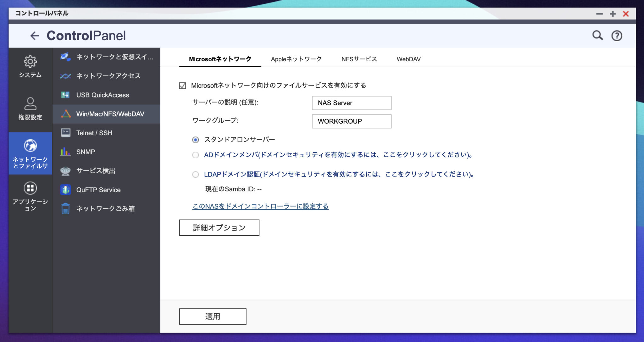Open the システム settings section
The height and width of the screenshot is (342, 644).
tap(30, 66)
